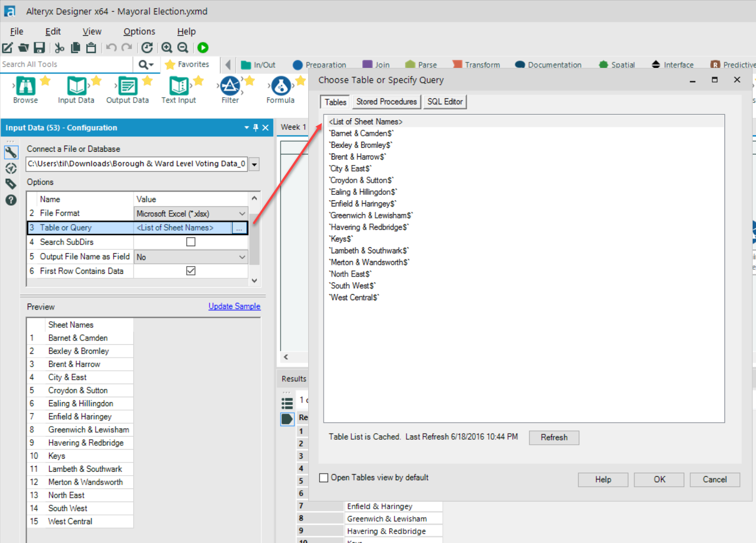The height and width of the screenshot is (543, 756).
Task: Open the Edit menu
Action: coord(53,31)
